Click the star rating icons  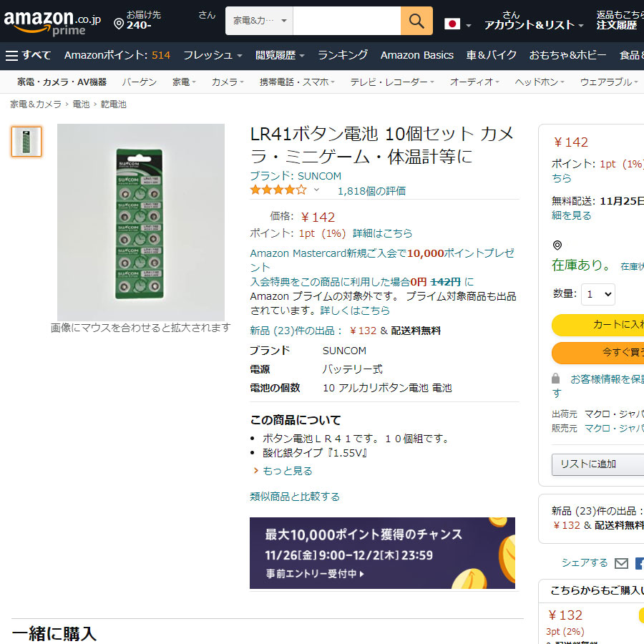point(278,190)
